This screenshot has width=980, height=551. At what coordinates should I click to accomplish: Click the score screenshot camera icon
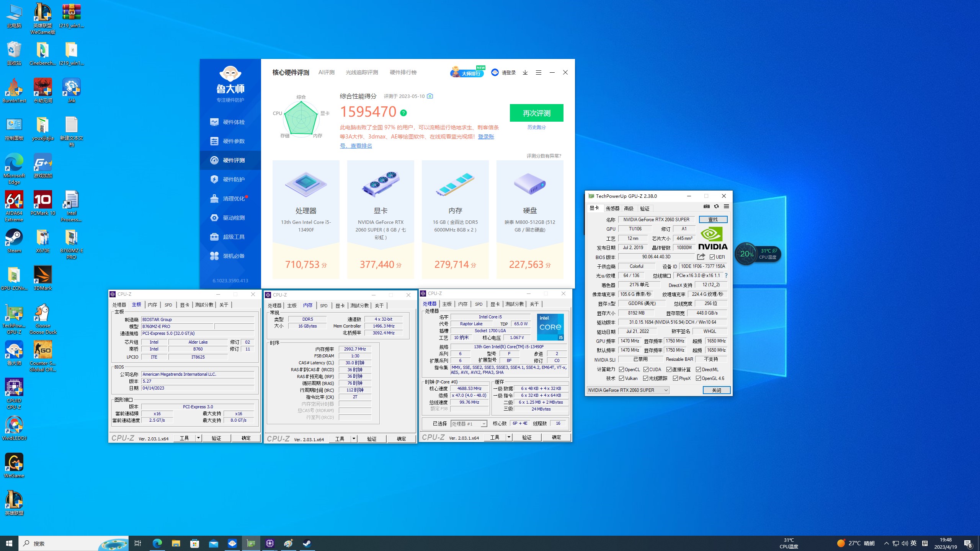(x=430, y=96)
